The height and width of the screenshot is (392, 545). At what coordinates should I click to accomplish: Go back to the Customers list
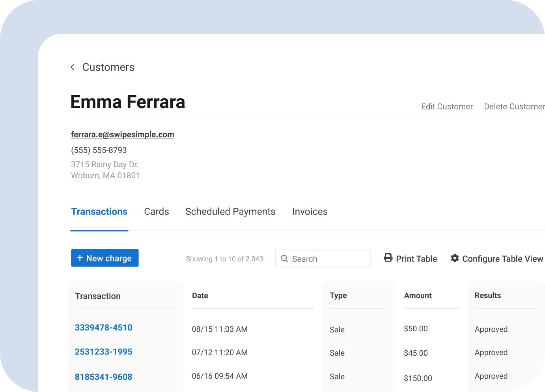click(x=108, y=67)
